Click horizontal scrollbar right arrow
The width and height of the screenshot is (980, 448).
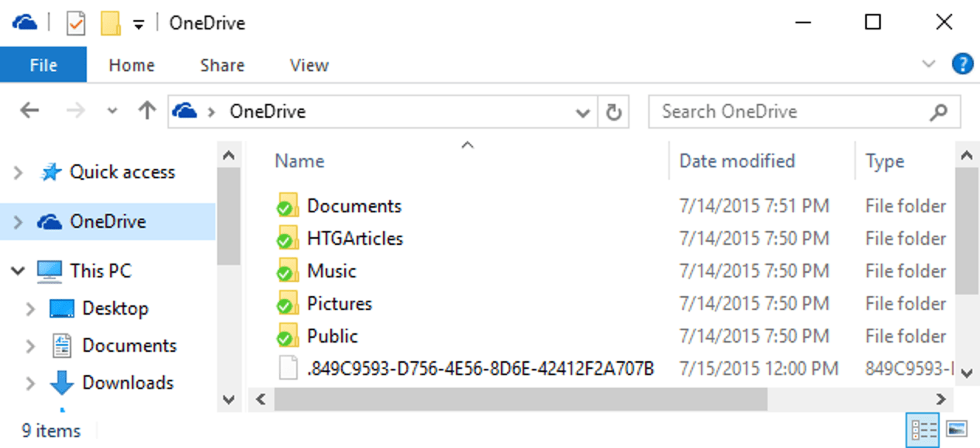(940, 400)
